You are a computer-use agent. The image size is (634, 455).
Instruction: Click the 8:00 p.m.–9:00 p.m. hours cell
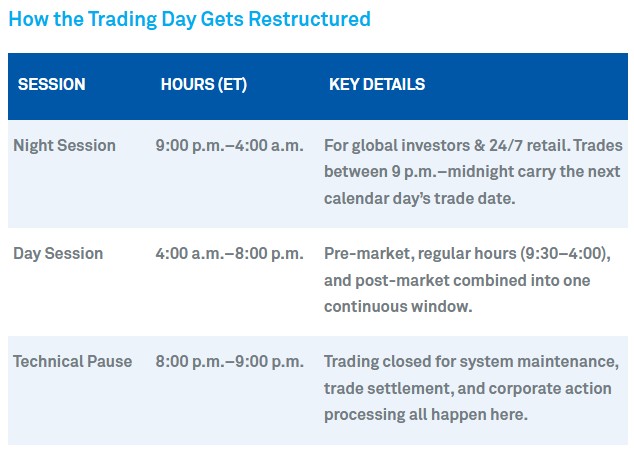pyautogui.click(x=229, y=362)
